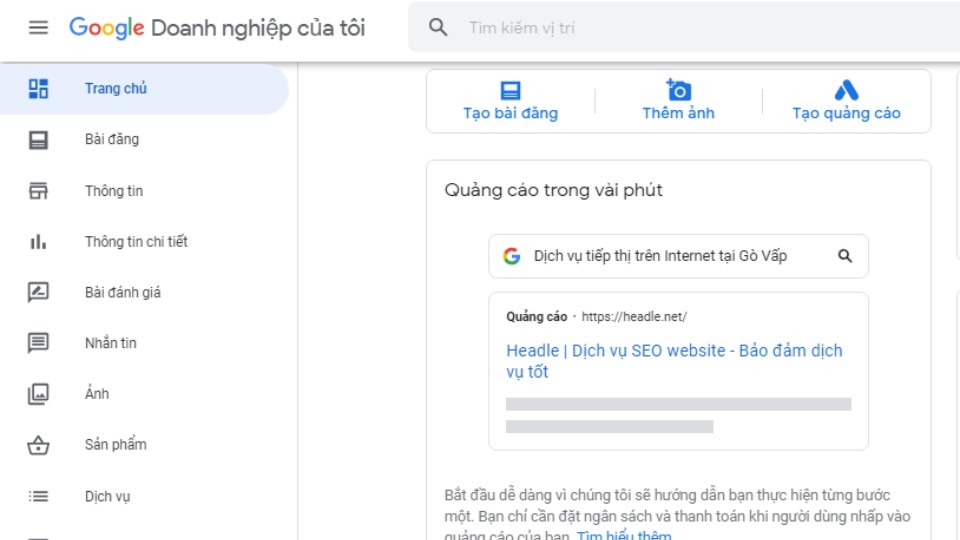
Task: Click the search magnifier icon in top bar
Action: point(438,27)
